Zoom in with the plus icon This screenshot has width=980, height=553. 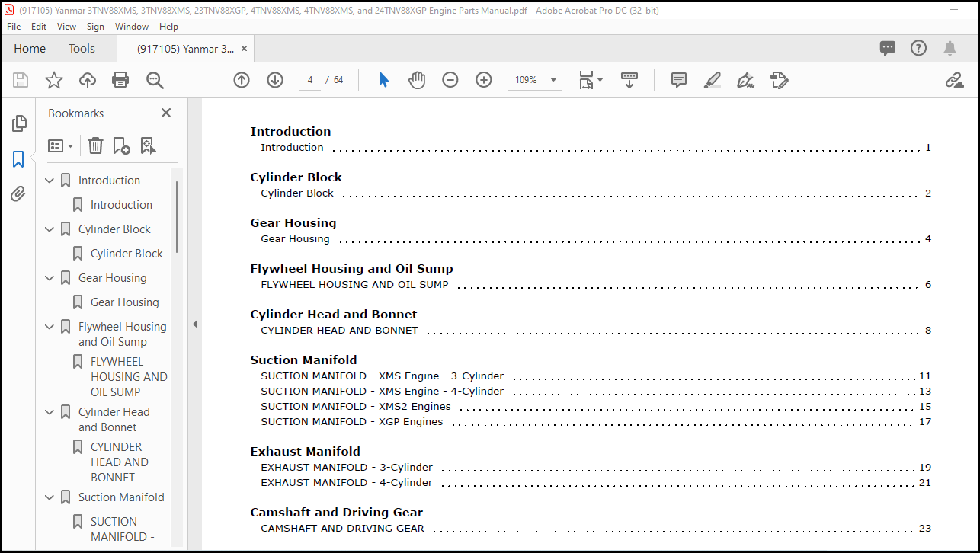[x=484, y=80]
